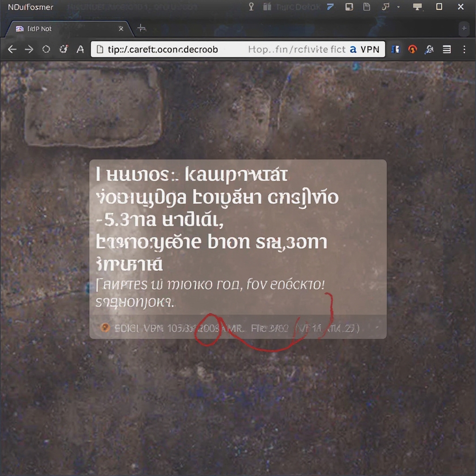Click the red-orange circular extension icon

click(x=412, y=49)
